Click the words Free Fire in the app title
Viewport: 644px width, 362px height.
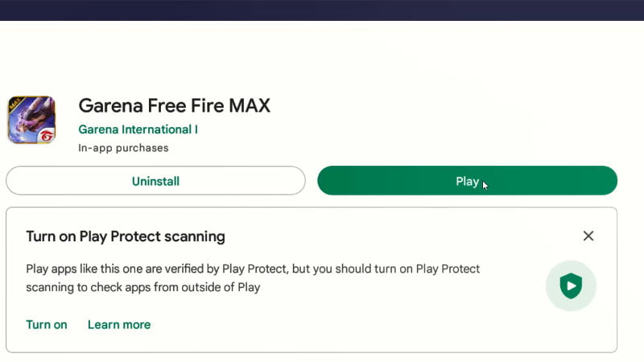coord(183,105)
